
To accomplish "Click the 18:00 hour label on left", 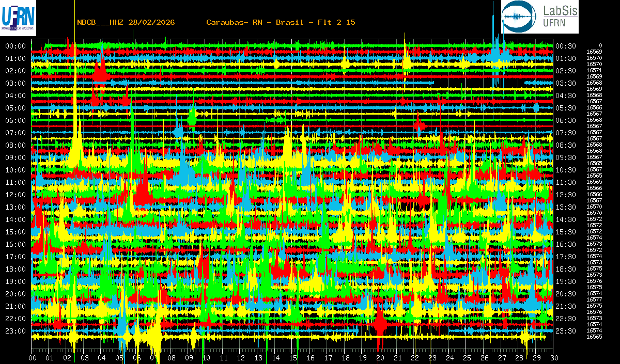I will (x=15, y=269).
